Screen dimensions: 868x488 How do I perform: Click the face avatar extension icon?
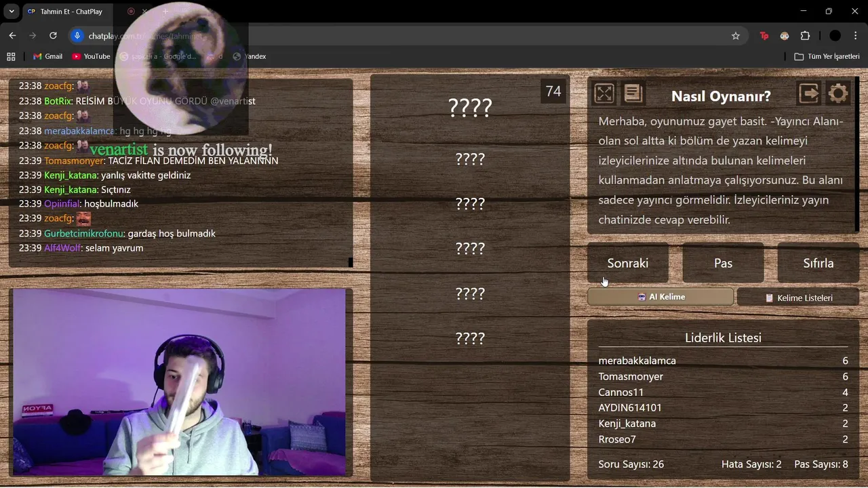pos(785,36)
